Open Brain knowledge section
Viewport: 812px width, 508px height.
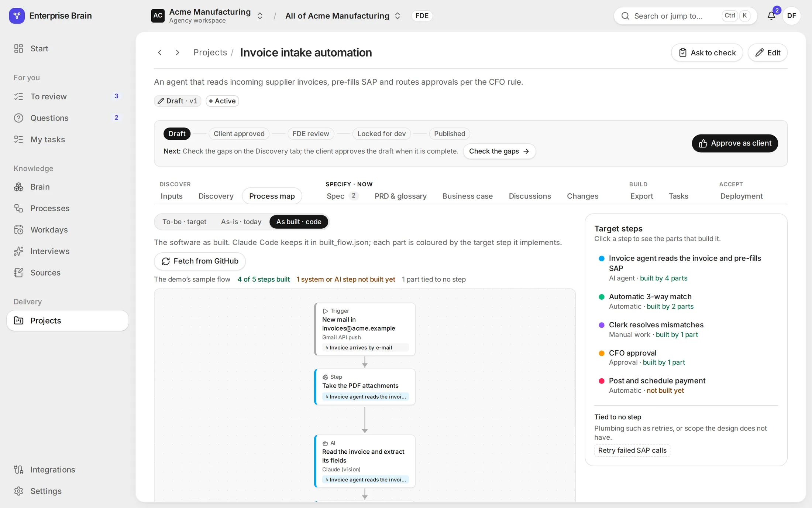point(68,187)
